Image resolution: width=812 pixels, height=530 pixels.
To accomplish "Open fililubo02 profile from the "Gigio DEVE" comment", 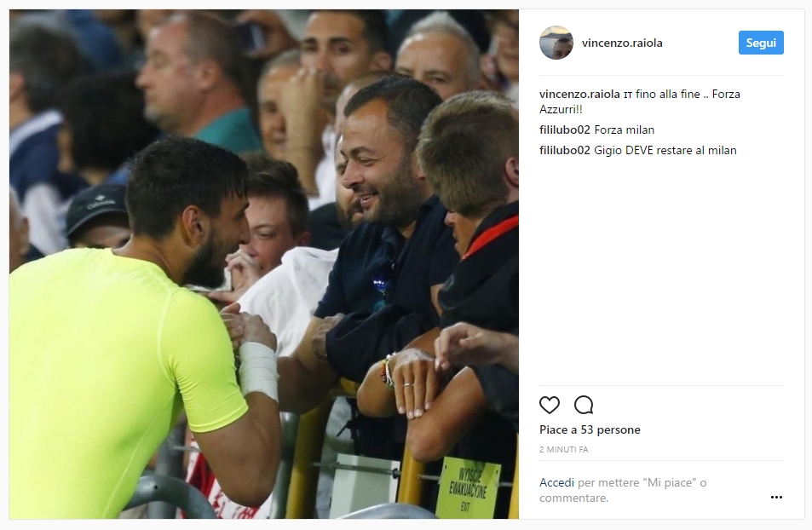I will (x=564, y=150).
